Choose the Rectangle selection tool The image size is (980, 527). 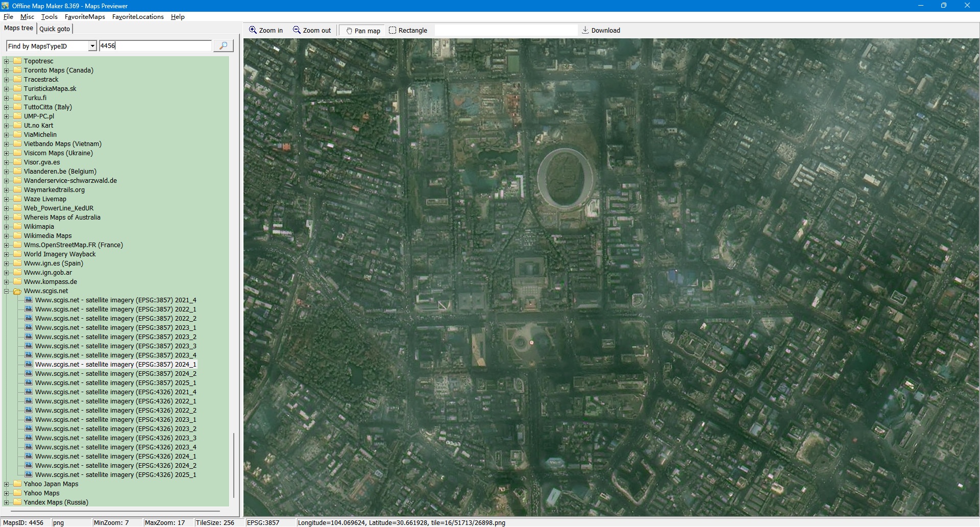pyautogui.click(x=408, y=31)
